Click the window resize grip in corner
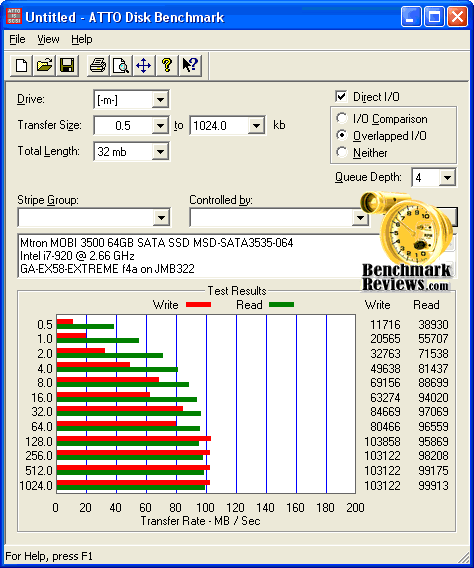 [463, 558]
